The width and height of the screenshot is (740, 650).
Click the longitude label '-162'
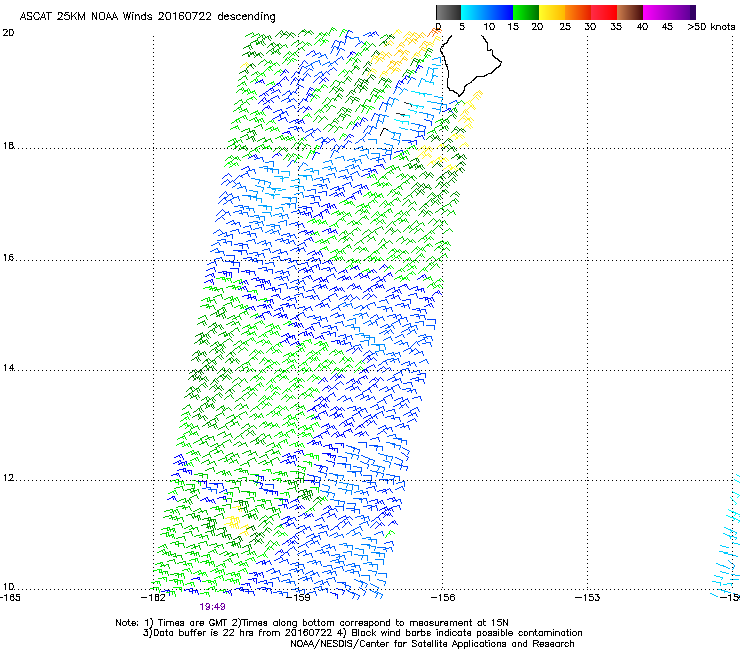pyautogui.click(x=153, y=598)
